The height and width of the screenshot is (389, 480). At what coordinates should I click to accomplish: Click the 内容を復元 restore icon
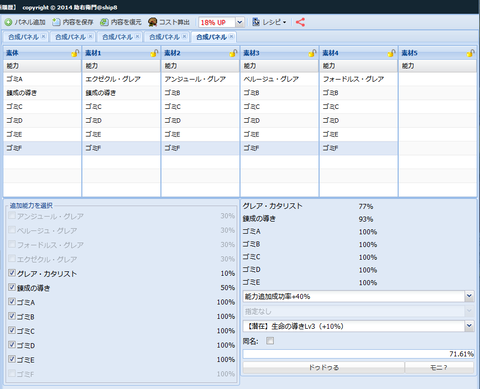(104, 22)
